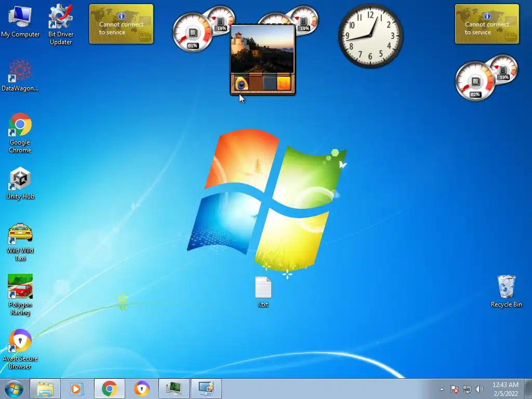
Task: Select the Polygon Racing game shortcut
Action: click(20, 295)
